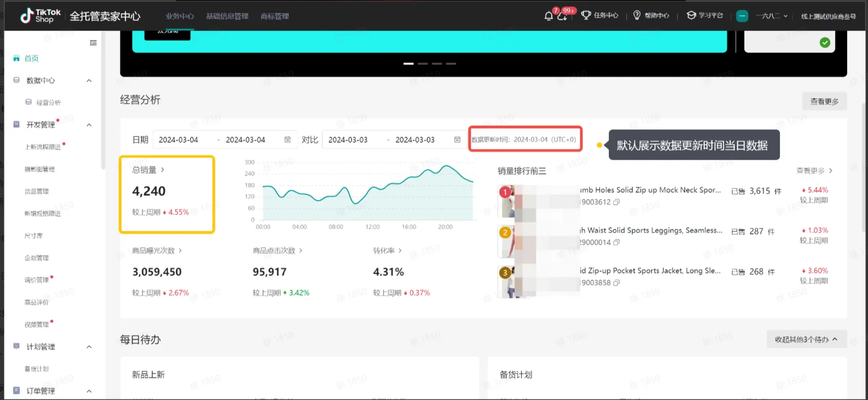The width and height of the screenshot is (868, 400).
Task: Open the 总销量 detail arrow
Action: point(163,170)
